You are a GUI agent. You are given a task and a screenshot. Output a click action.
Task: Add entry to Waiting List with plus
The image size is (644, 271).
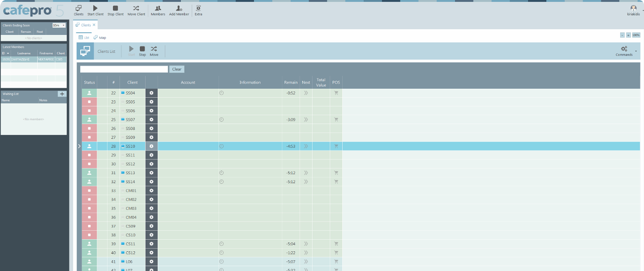(x=62, y=94)
